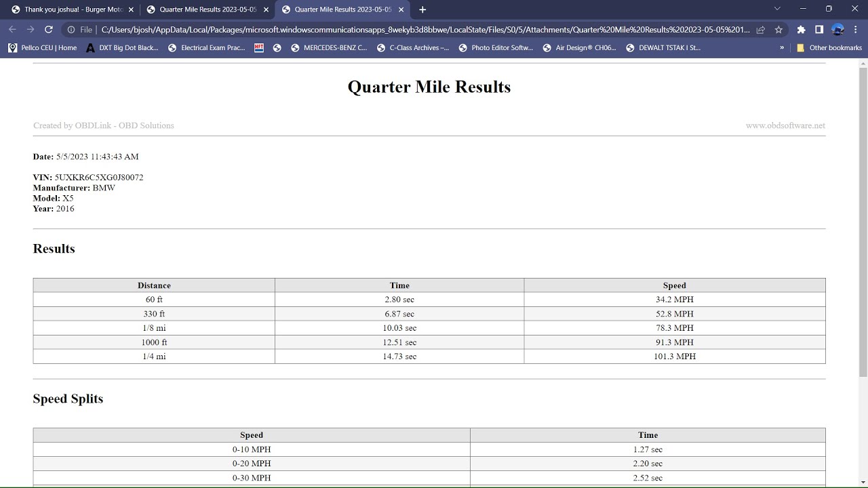Click the 101.3 MPH speed cell
The image size is (868, 488).
pyautogui.click(x=675, y=357)
